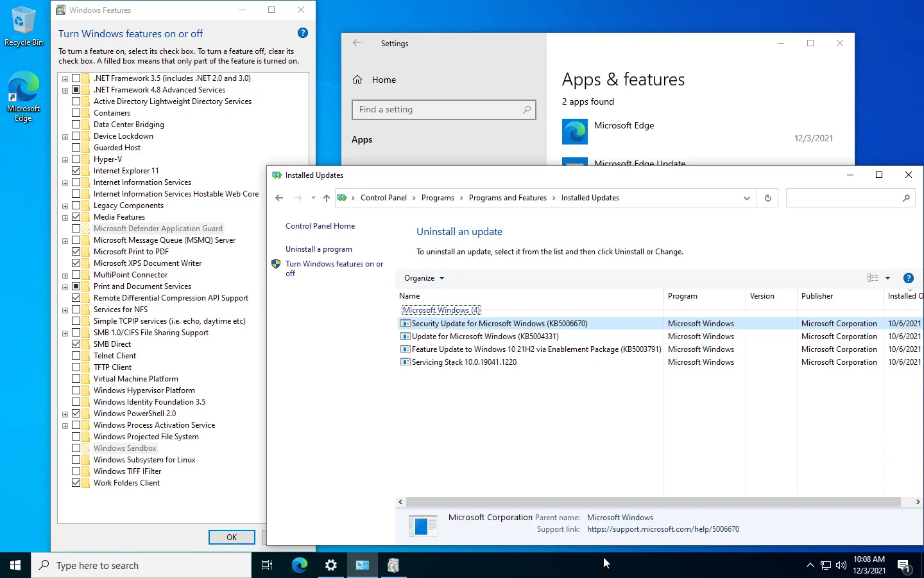Click the Home icon in Settings
This screenshot has width=924, height=578.
click(358, 80)
